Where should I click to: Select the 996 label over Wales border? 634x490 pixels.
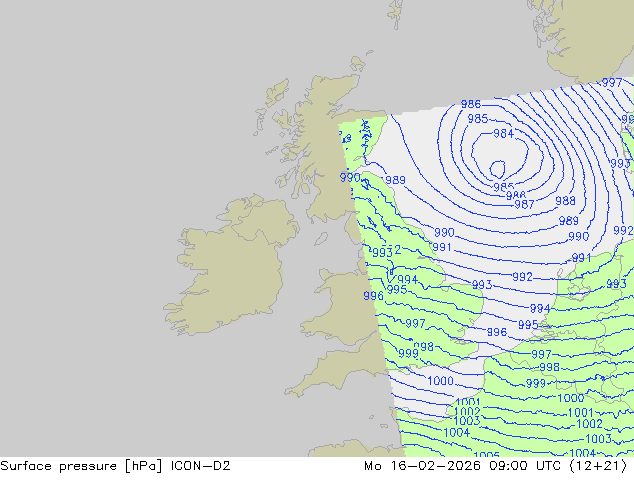[373, 296]
